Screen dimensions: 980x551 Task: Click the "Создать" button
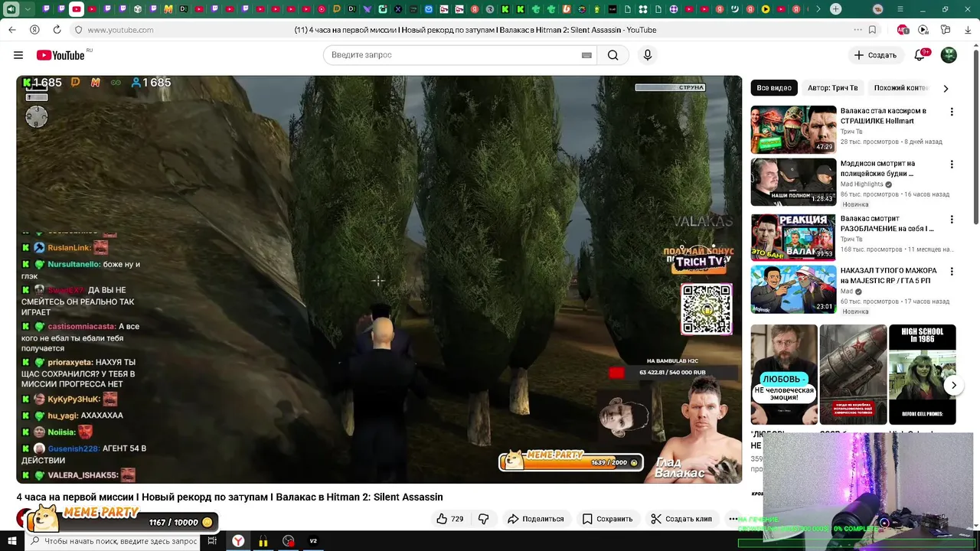pos(874,55)
